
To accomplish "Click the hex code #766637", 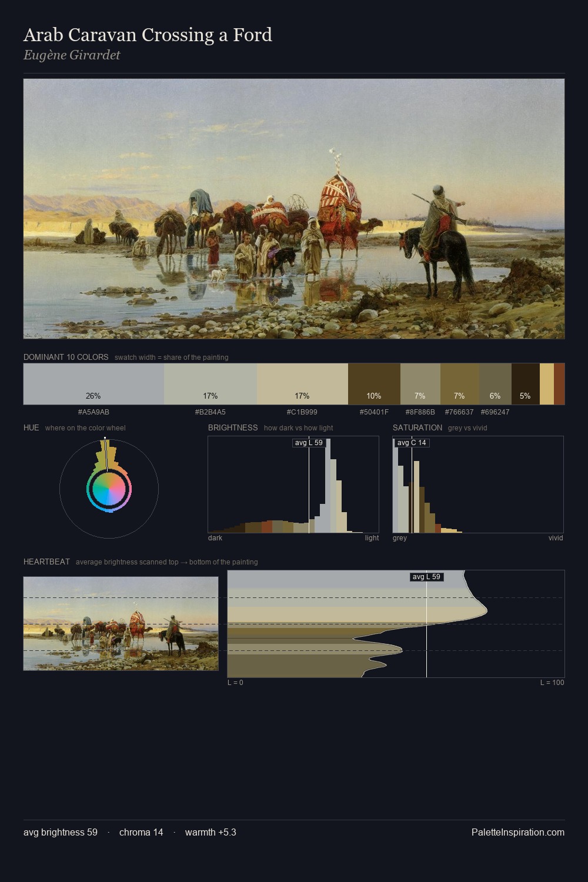I will point(459,412).
